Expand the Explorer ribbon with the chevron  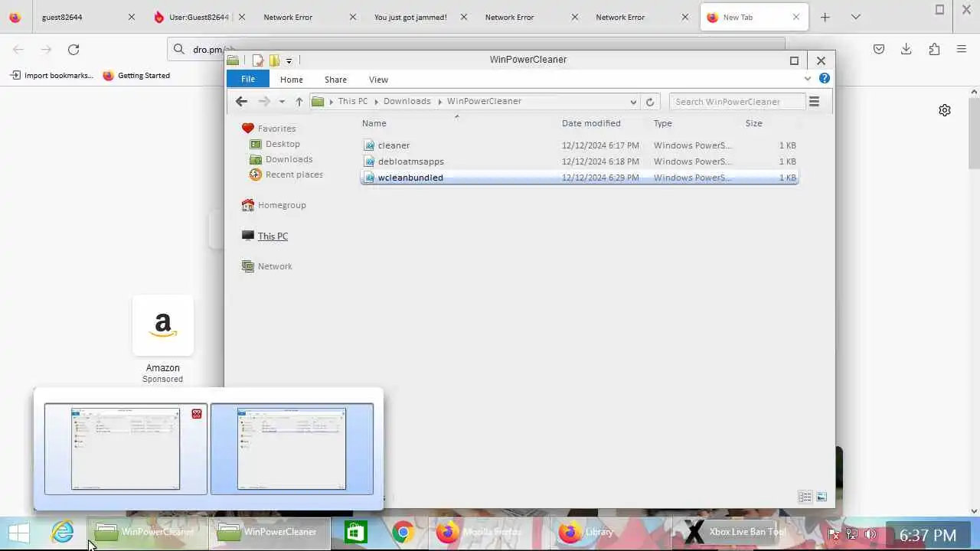(807, 78)
